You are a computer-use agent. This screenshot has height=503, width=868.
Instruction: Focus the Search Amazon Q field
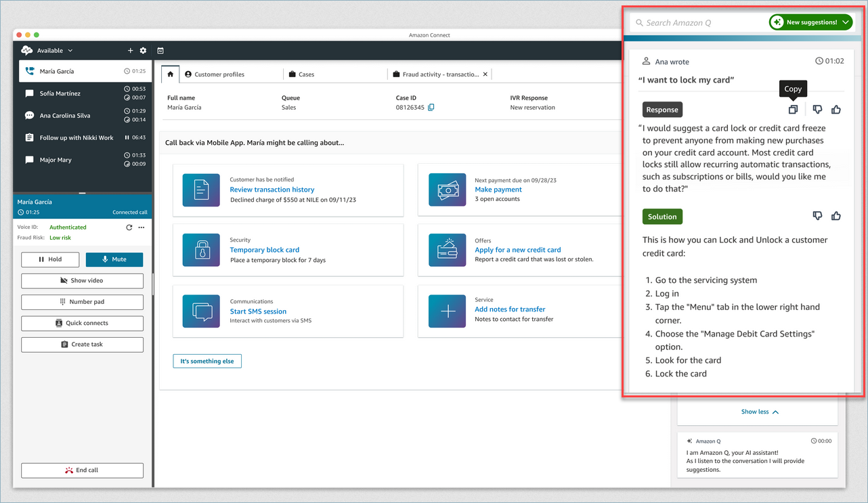click(x=699, y=22)
